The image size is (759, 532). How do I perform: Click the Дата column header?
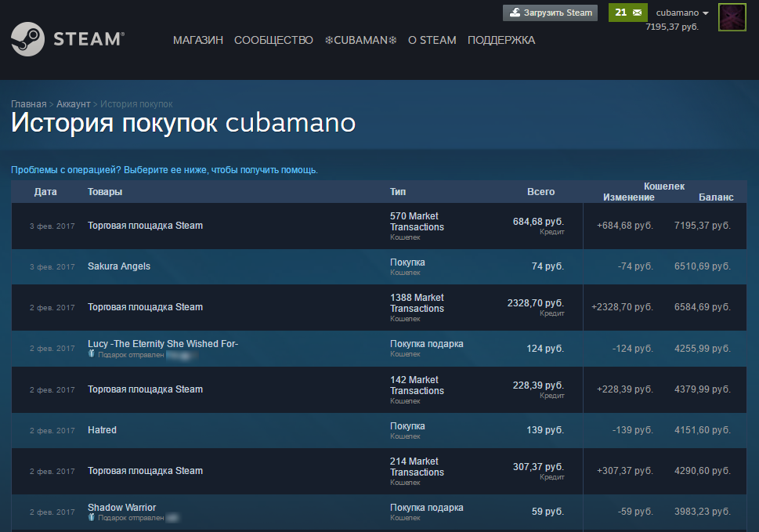(45, 192)
